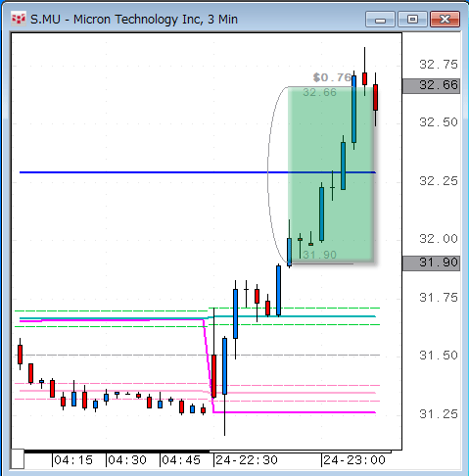
Task: Click the chart app icon in title bar
Action: click(19, 19)
